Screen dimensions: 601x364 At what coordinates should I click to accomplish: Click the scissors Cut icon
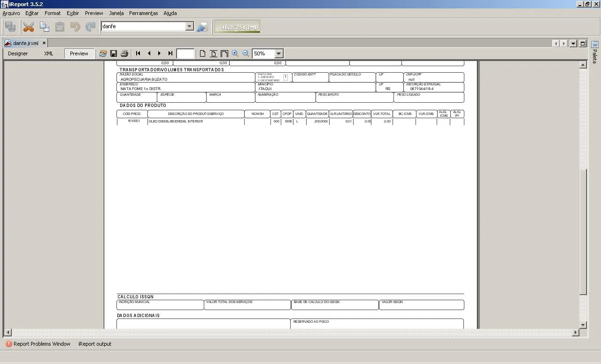pyautogui.click(x=29, y=27)
